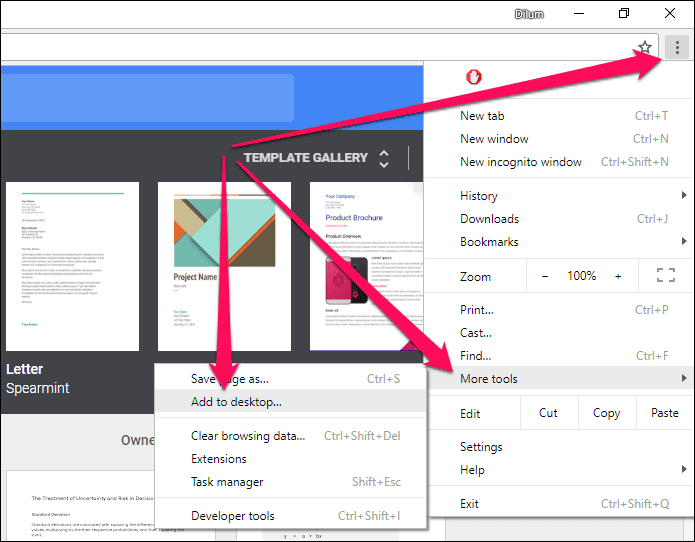Choose Cast... from the menu
This screenshot has height=542, width=695.
coord(559,332)
